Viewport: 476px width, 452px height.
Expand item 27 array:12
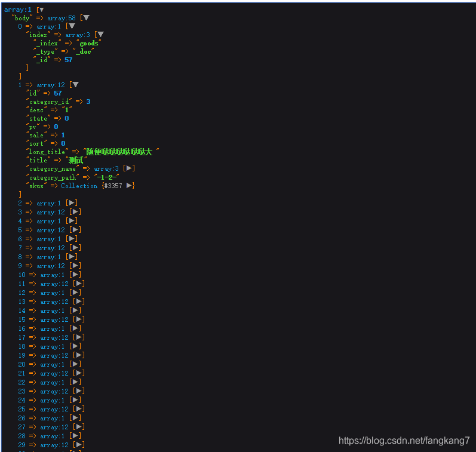coord(79,427)
